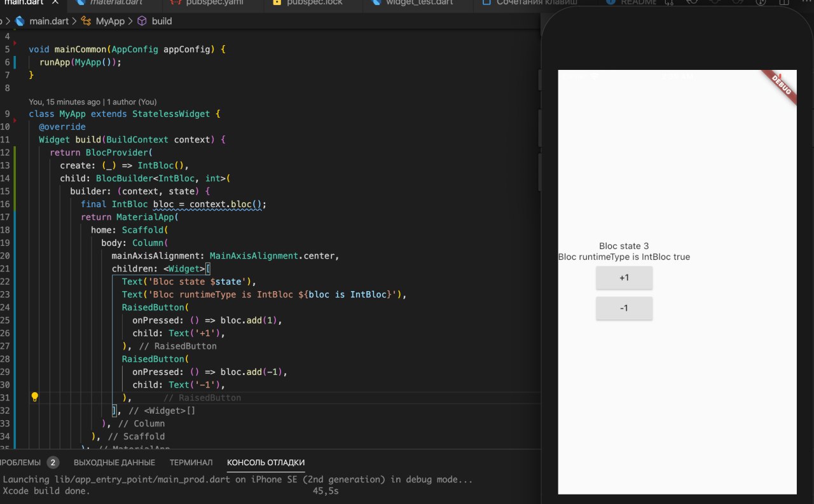
Task: Open the ТЕРМИНАЛ panel tab
Action: [191, 462]
